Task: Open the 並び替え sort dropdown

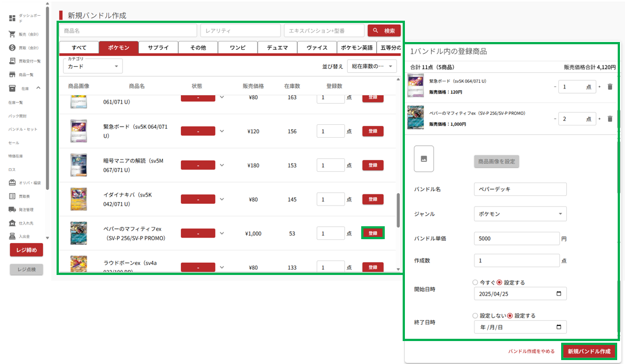Action: (x=372, y=66)
